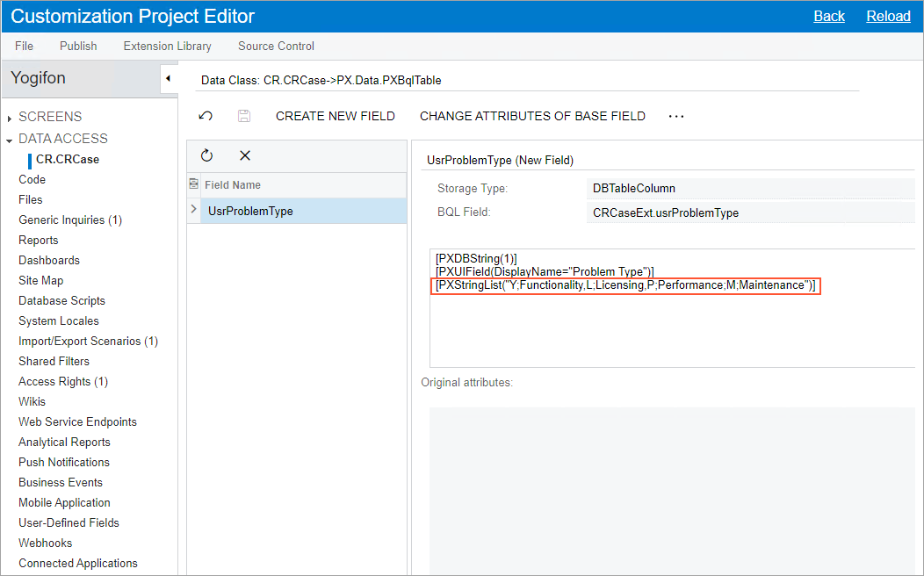Open the three-dots more actions menu
The width and height of the screenshot is (924, 576).
click(x=675, y=116)
